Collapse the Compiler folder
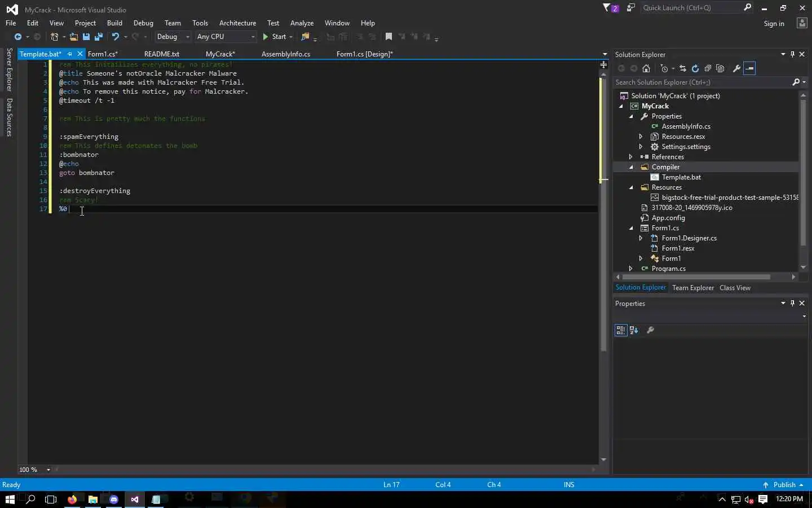The width and height of the screenshot is (812, 508). pos(631,167)
